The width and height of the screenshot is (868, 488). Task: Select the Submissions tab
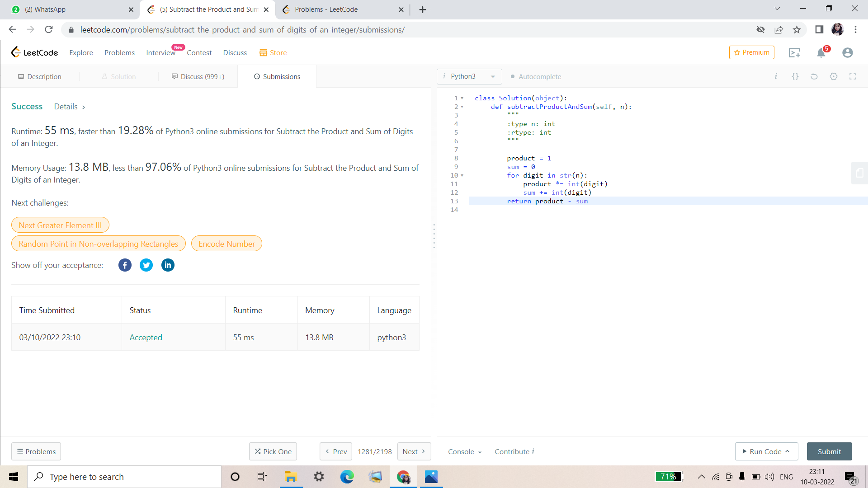click(277, 76)
